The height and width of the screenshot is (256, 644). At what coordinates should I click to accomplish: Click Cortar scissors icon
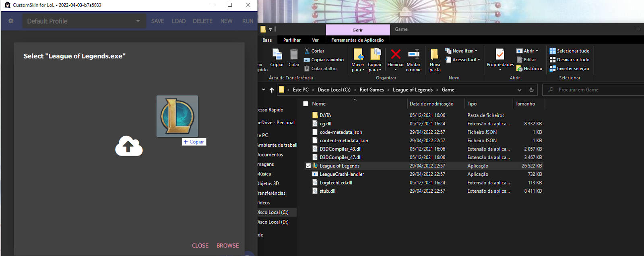click(x=307, y=51)
